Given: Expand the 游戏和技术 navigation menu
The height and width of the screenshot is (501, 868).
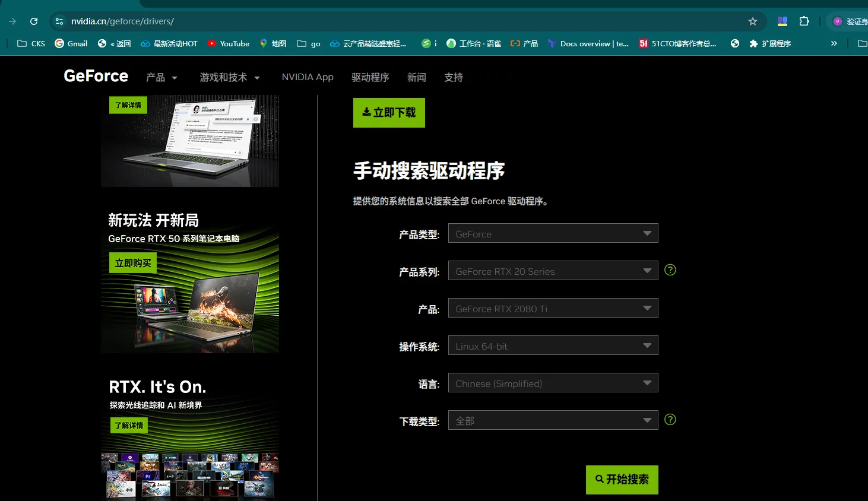Looking at the screenshot, I should 230,77.
